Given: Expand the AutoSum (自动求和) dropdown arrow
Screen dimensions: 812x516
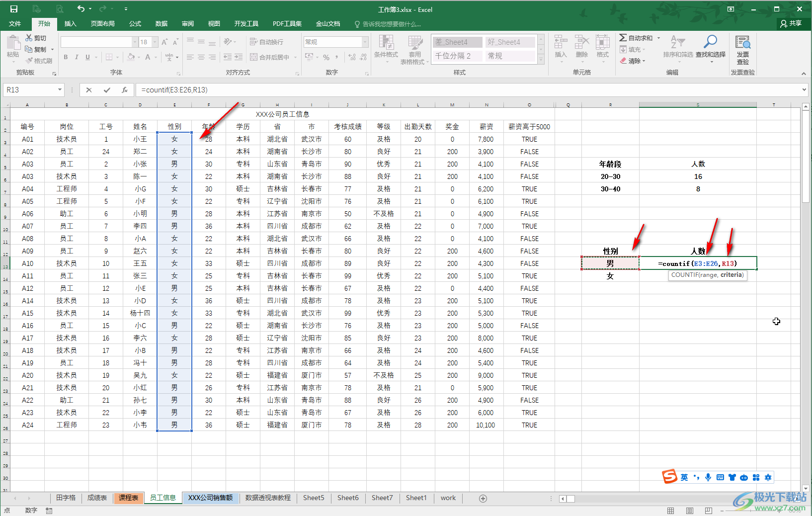Looking at the screenshot, I should pos(659,38).
